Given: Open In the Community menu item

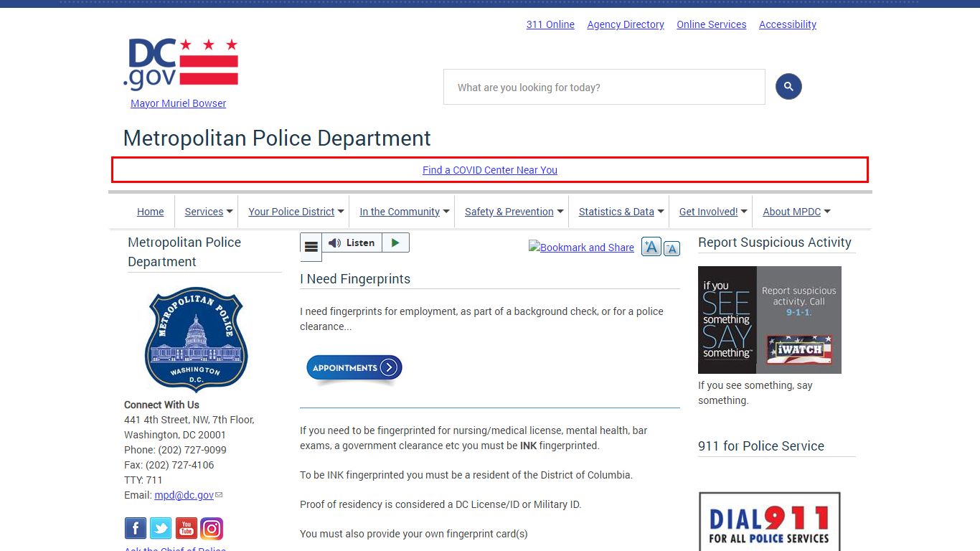Looking at the screenshot, I should click(400, 212).
